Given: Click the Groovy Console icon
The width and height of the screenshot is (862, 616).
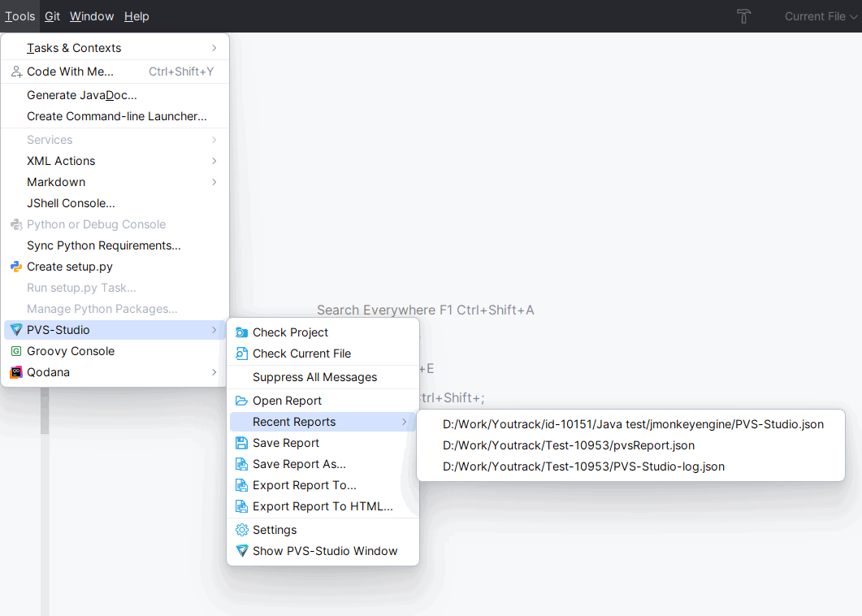Looking at the screenshot, I should click(x=16, y=351).
